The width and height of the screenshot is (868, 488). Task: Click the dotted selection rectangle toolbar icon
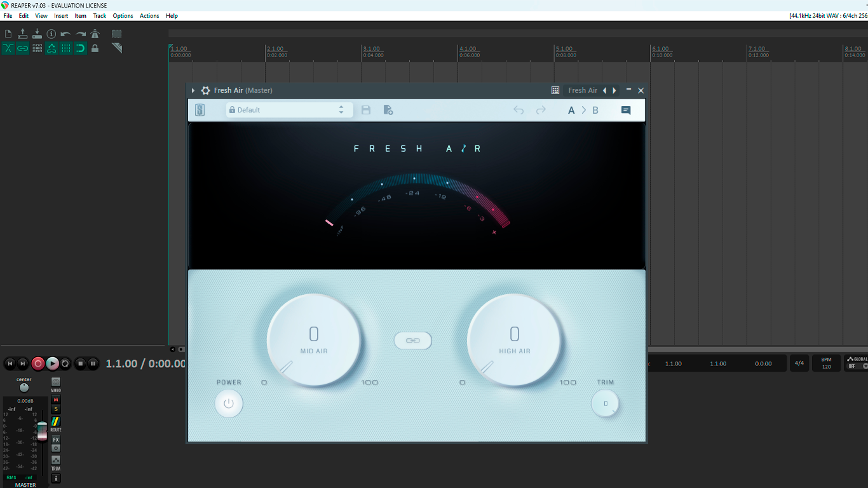(117, 34)
